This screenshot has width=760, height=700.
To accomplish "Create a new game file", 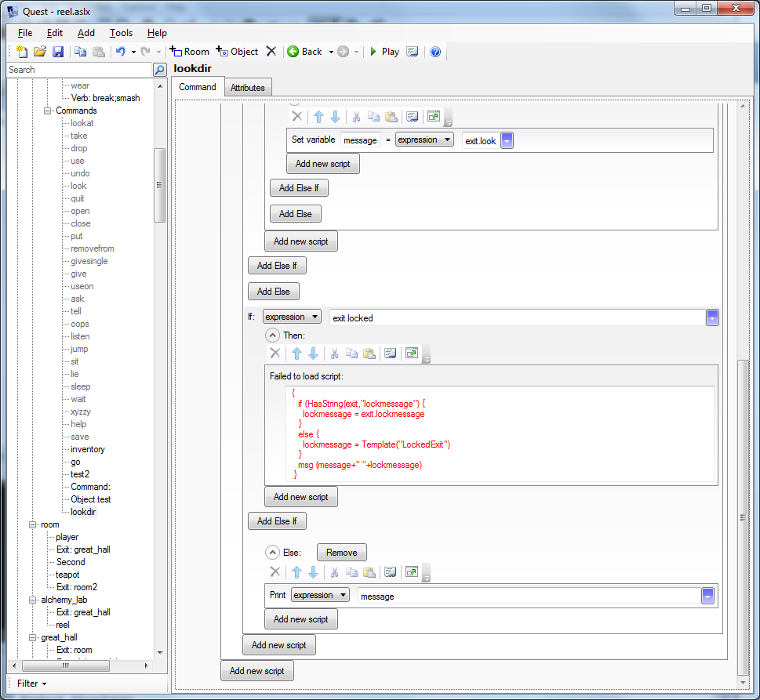I will [22, 52].
